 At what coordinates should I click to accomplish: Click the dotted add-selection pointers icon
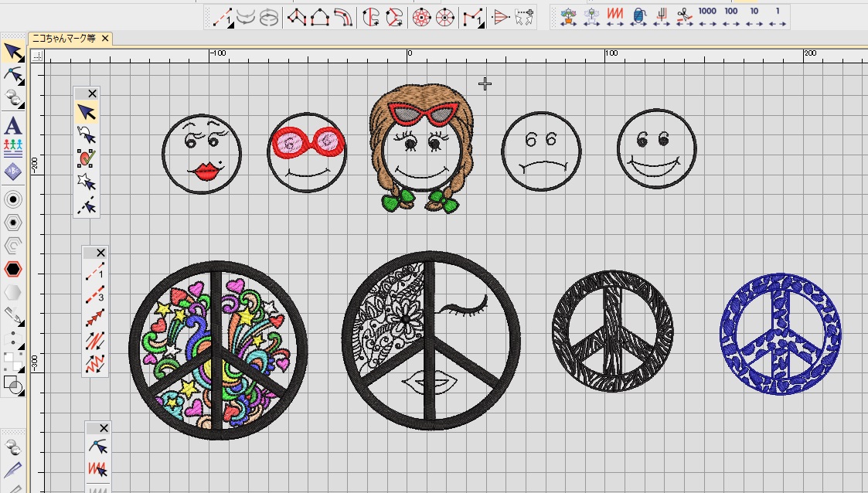click(524, 17)
